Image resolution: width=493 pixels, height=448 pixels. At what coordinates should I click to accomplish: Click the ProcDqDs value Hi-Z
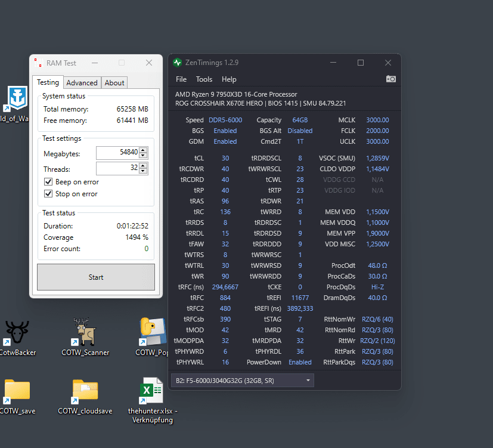click(377, 288)
